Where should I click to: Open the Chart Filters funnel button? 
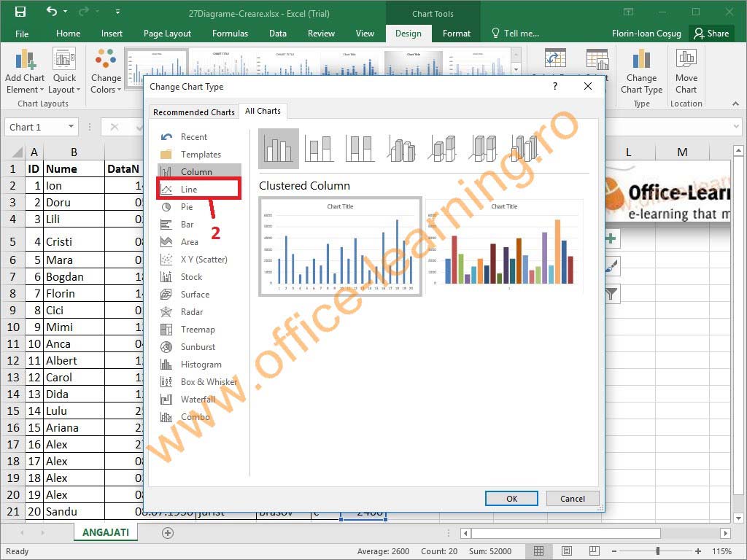pos(611,295)
